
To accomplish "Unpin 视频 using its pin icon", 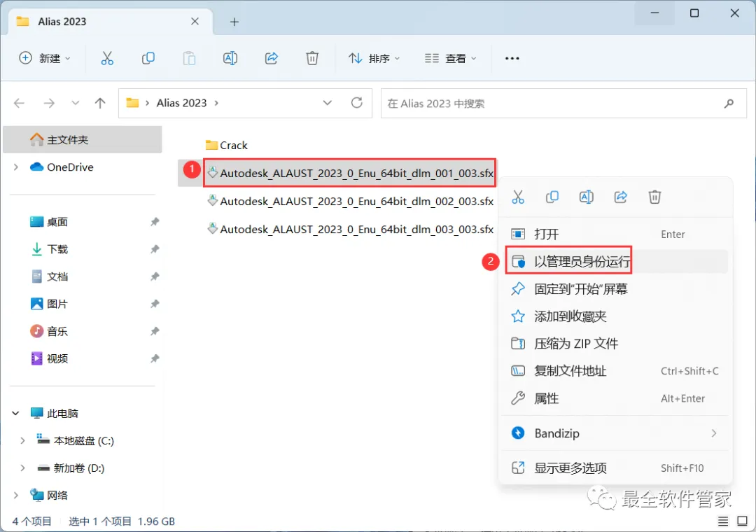I will (155, 358).
